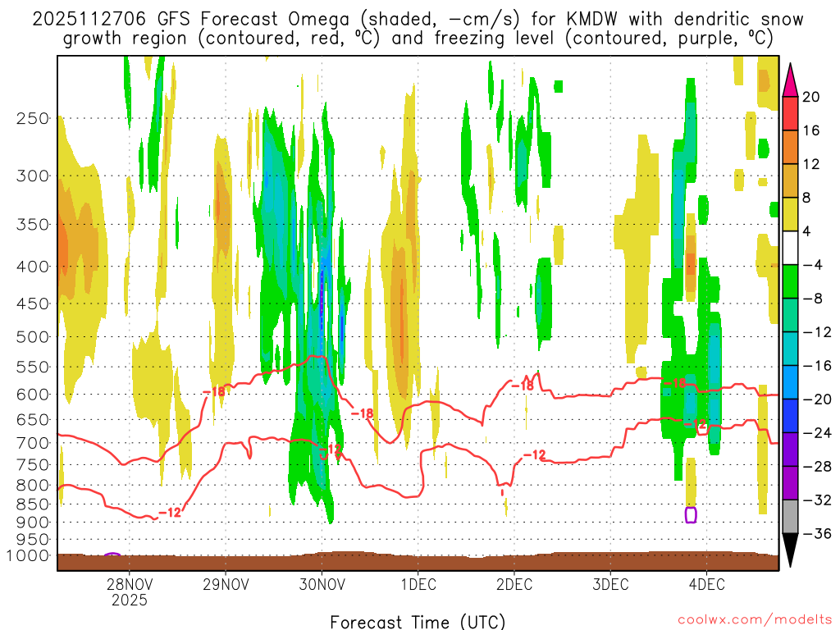Screen dimensions: 840x630
Task: Click the 850 pressure level label
Action: 33,504
